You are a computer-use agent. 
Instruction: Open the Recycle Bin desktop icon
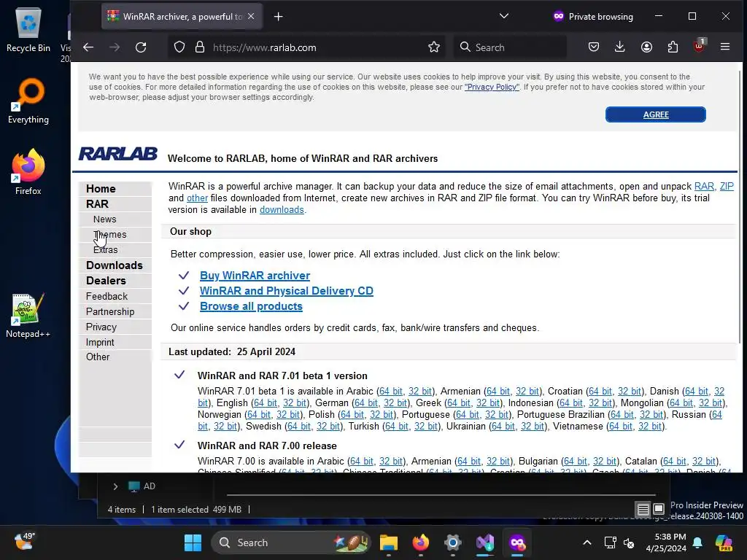tap(28, 29)
